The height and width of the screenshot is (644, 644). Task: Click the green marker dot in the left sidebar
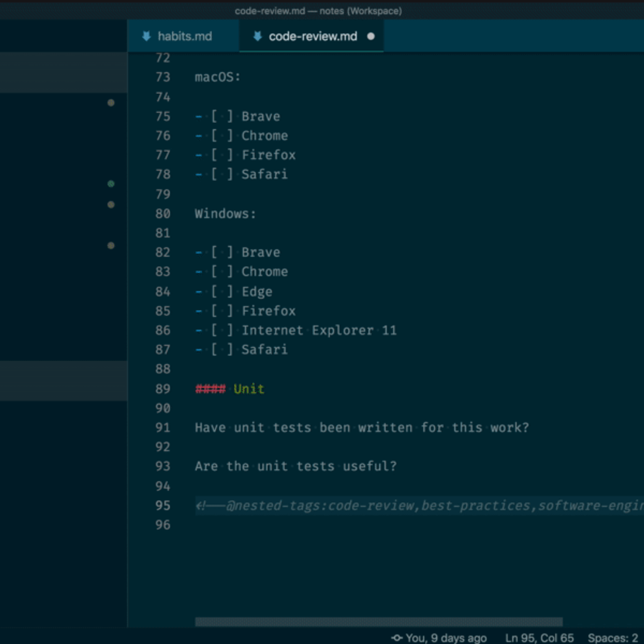pyautogui.click(x=111, y=184)
